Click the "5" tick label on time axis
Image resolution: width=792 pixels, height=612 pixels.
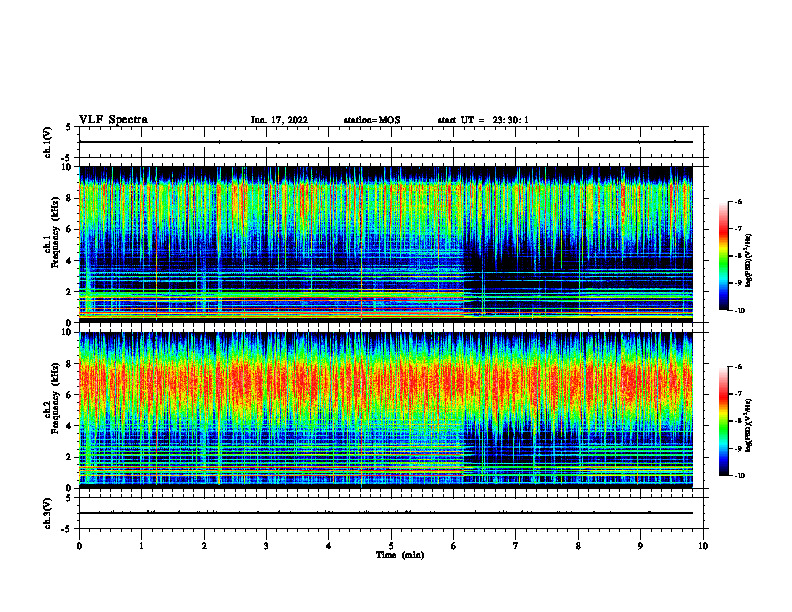pos(391,546)
